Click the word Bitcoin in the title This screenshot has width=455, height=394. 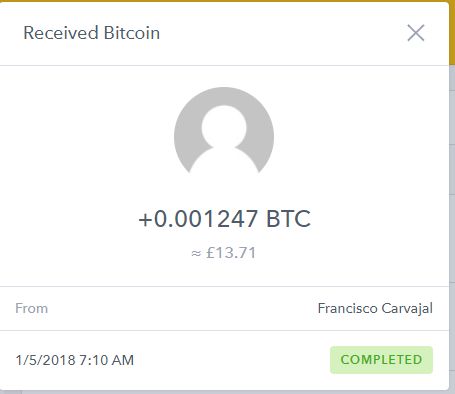[132, 33]
